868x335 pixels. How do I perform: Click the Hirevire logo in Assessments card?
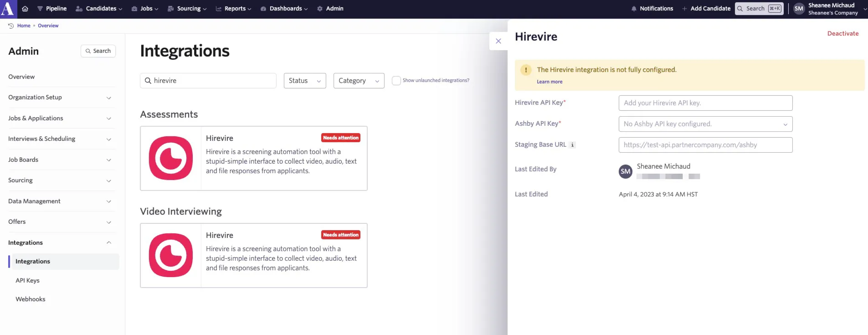click(x=171, y=158)
